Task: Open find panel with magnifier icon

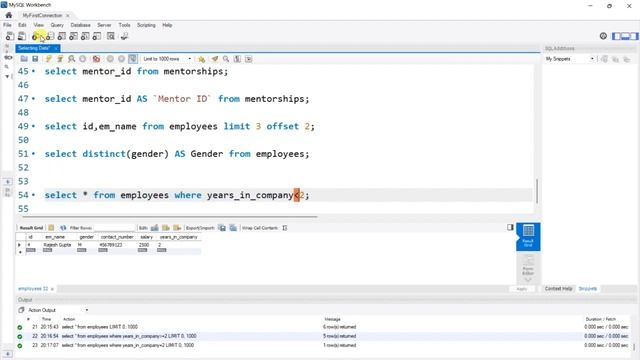Action: (x=226, y=59)
